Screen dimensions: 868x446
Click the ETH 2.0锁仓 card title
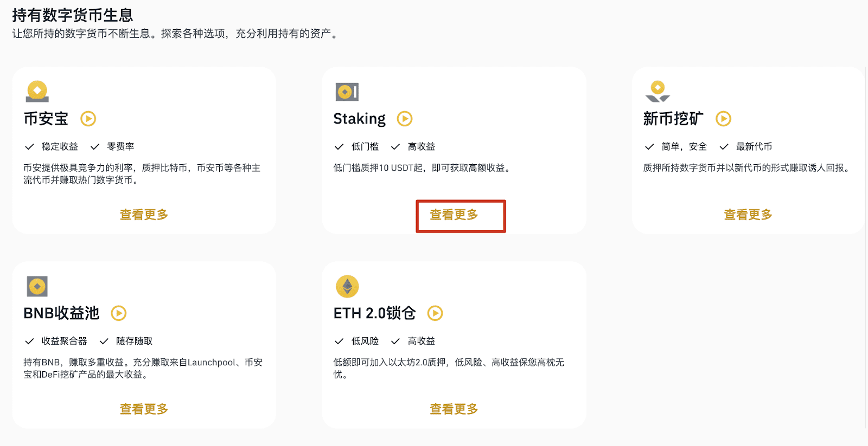[x=375, y=313]
